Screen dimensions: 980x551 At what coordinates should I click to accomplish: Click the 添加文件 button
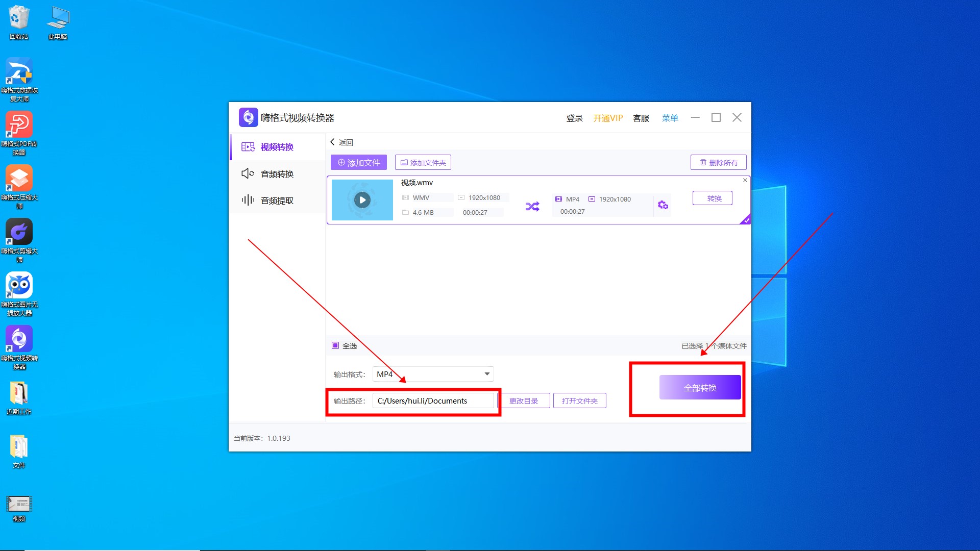pyautogui.click(x=358, y=162)
